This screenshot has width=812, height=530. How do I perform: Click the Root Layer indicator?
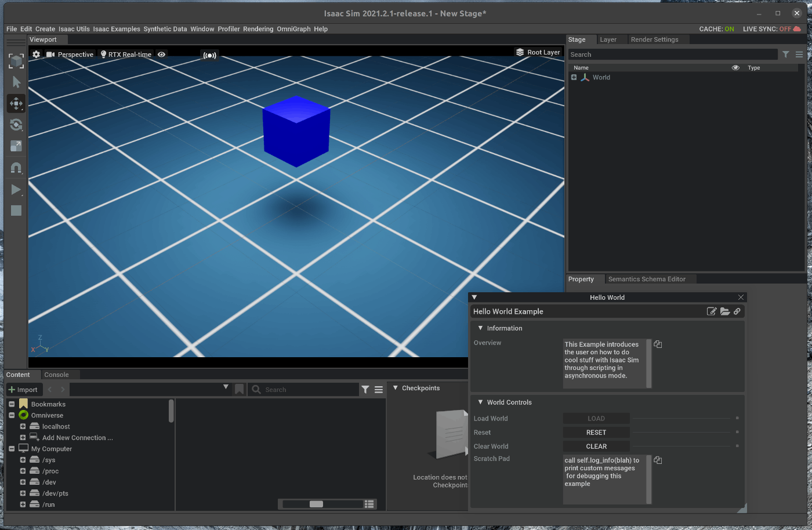538,52
